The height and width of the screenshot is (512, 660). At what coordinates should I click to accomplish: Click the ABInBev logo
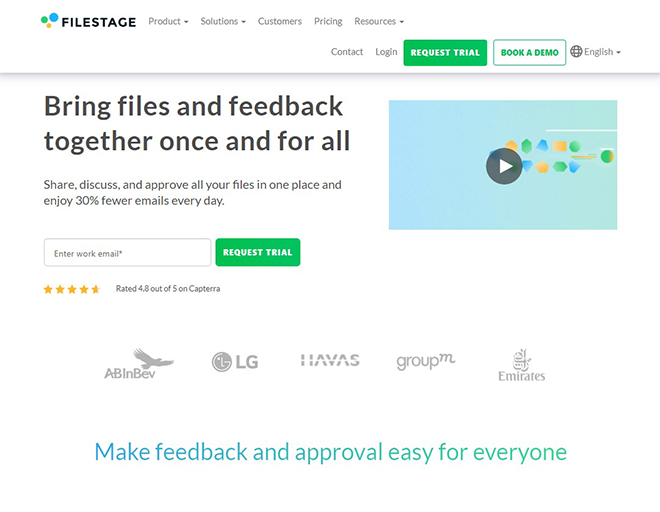[139, 363]
